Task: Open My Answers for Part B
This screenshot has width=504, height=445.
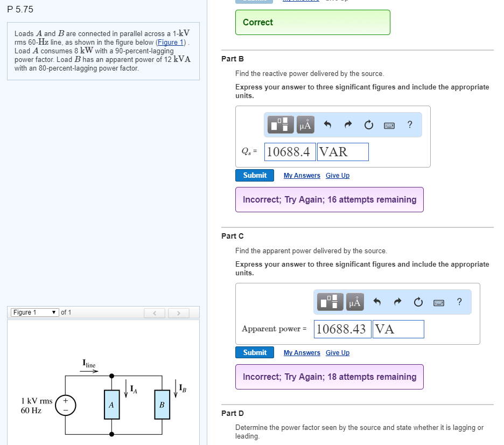Action: (301, 175)
